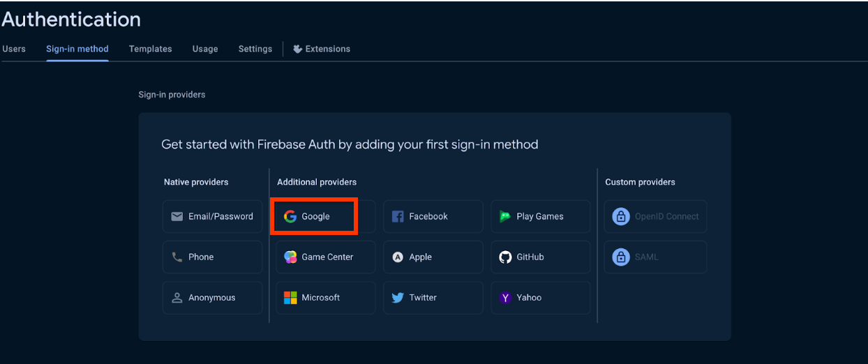Click the Microsoft logo icon

tap(290, 298)
